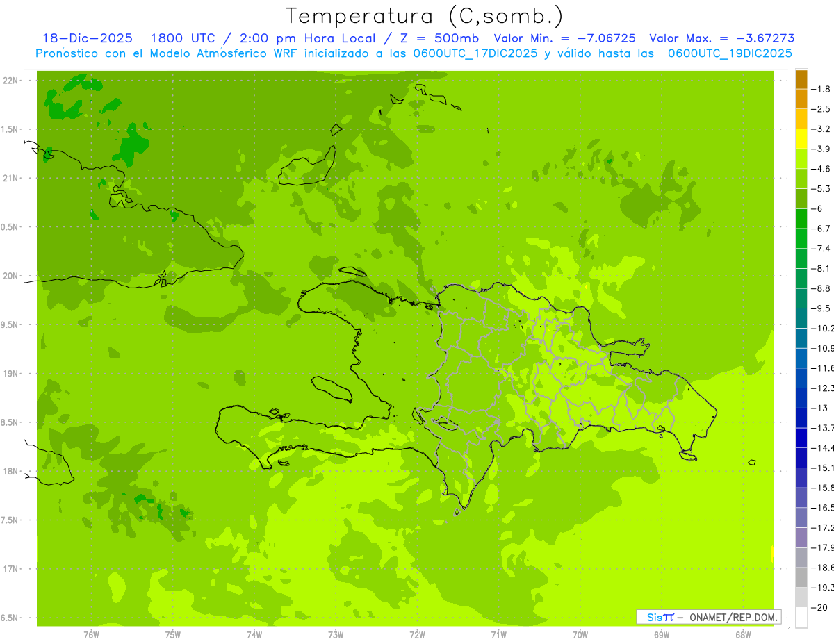Click the 'ONAMET/REP.DOM.' credit label

coord(734,617)
